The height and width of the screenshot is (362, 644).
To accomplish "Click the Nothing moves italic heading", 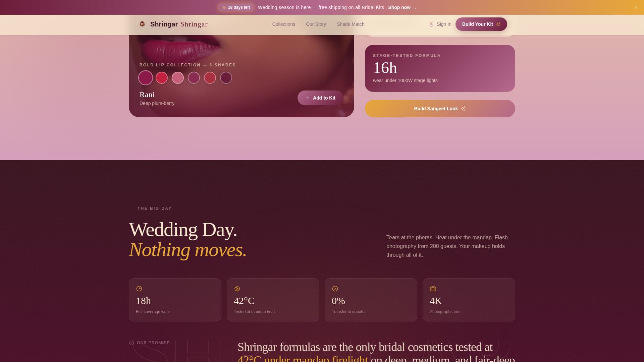I will click(188, 250).
